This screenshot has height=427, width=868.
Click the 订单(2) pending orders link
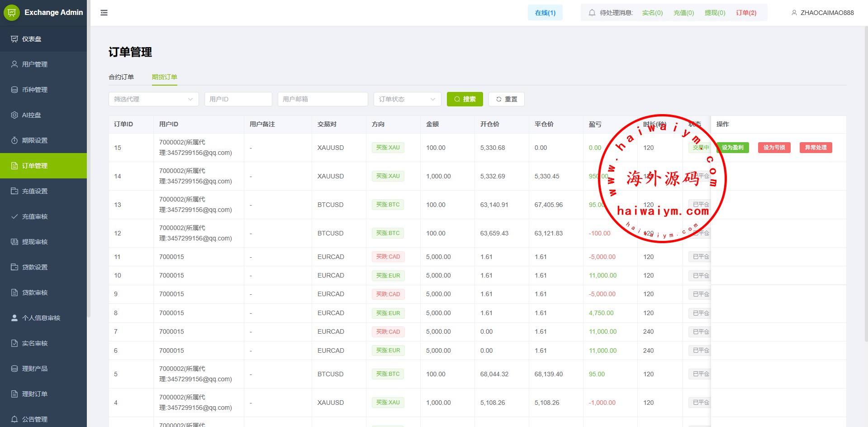pos(746,13)
